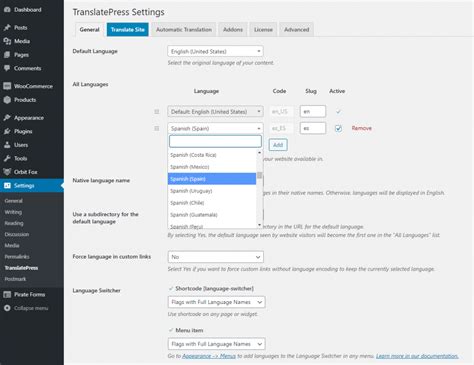Screen dimensions: 474x365
Task: Toggle Active checkbox for Spanish (Spain)
Action: pyautogui.click(x=338, y=128)
